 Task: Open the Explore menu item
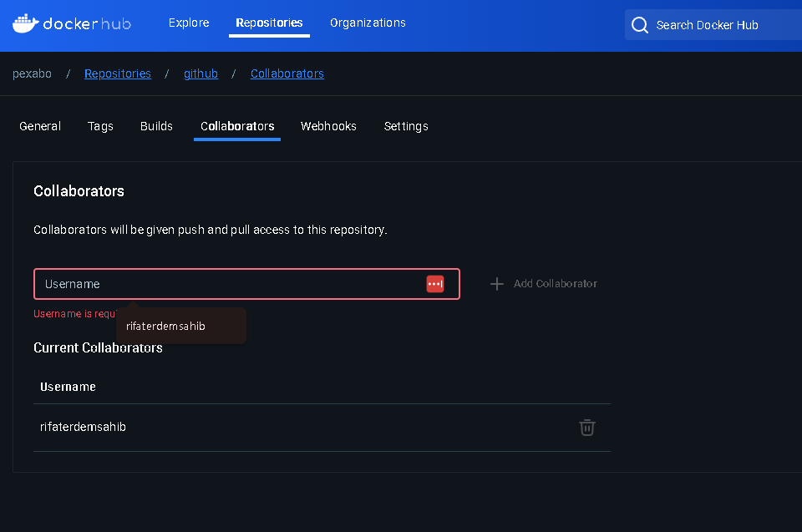click(x=189, y=23)
